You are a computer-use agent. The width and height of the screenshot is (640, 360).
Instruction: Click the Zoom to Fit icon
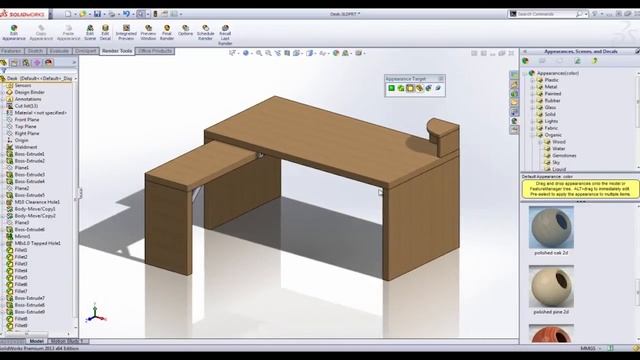[x=259, y=53]
